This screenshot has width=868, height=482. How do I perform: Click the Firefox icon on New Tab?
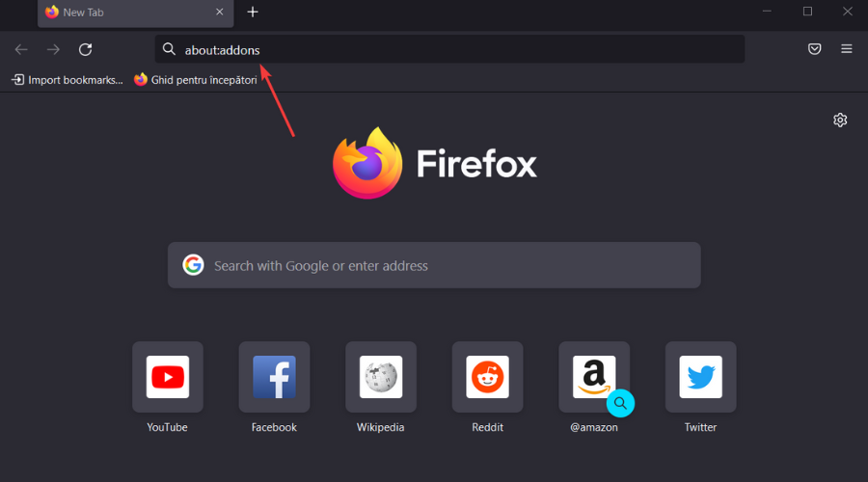(x=52, y=12)
